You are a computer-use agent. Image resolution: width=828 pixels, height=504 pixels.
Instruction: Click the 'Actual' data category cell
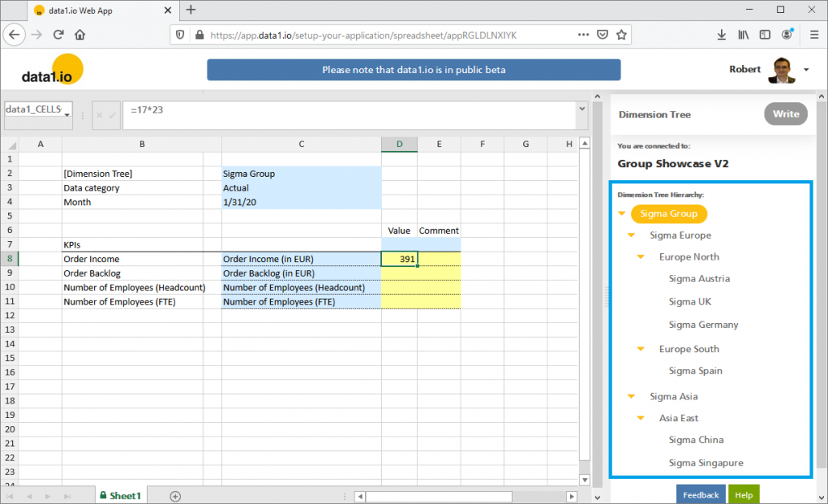point(301,188)
